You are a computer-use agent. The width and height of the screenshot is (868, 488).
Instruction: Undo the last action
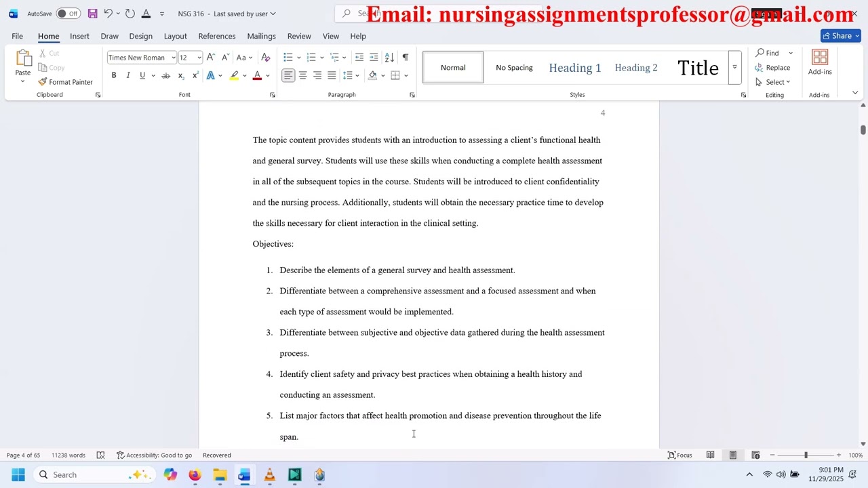tap(108, 14)
